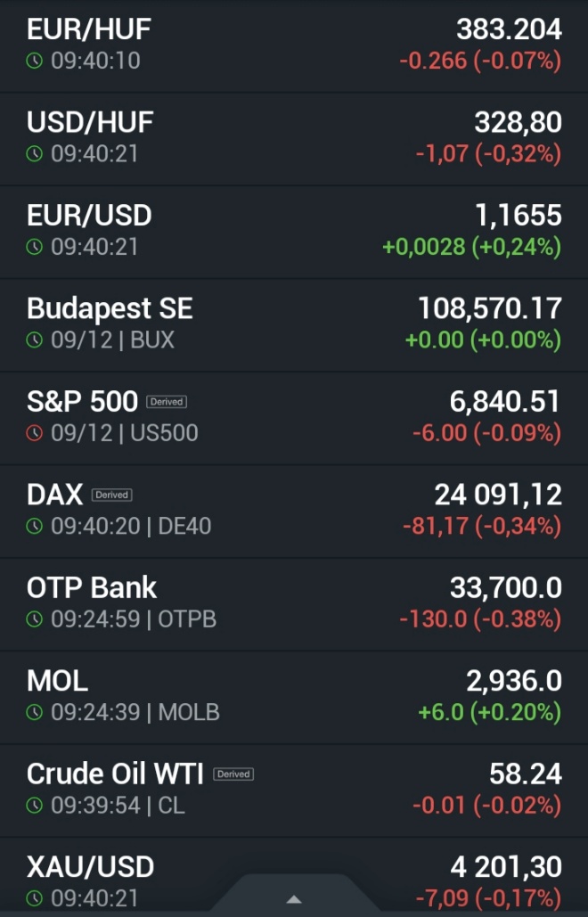
Task: Select the Budapest SE index name
Action: (110, 308)
